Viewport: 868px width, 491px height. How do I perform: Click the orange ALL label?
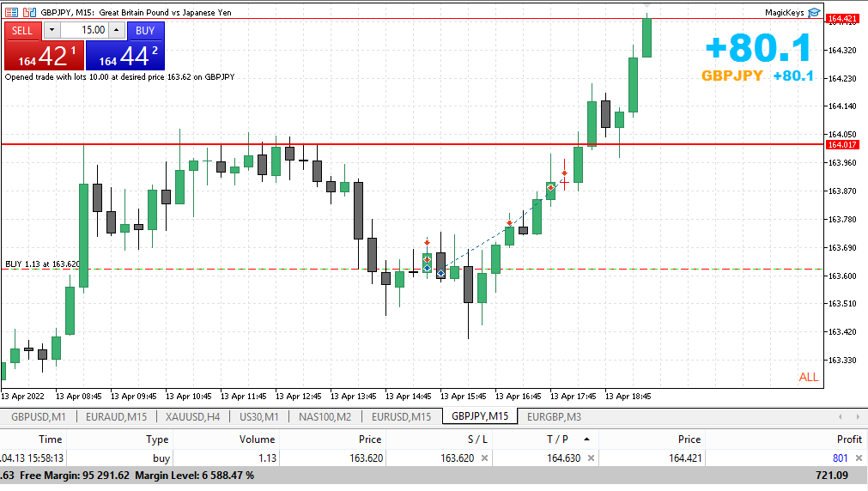point(808,377)
